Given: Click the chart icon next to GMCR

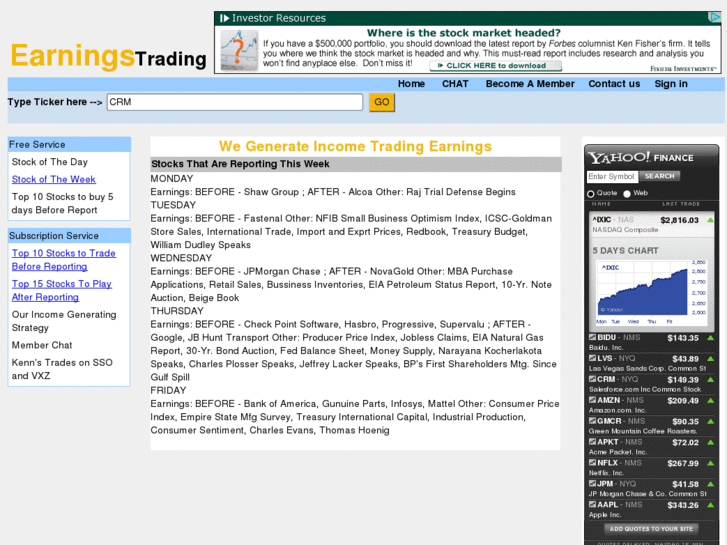Looking at the screenshot, I should (x=592, y=421).
